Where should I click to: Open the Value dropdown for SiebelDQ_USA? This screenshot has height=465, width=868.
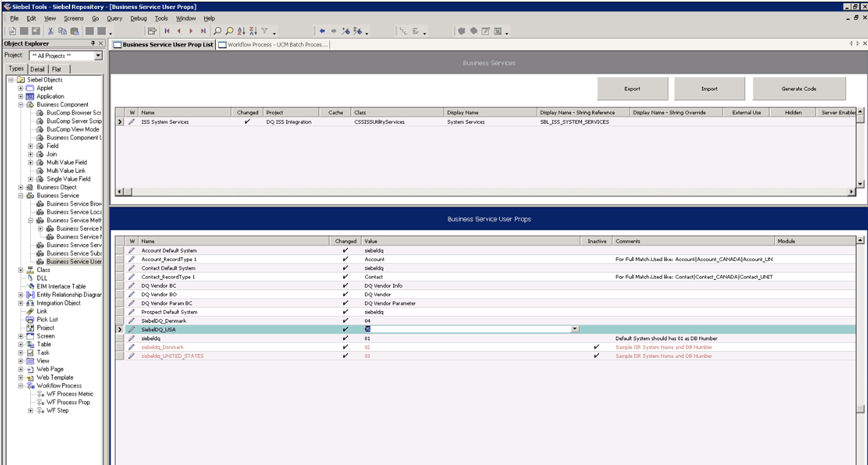click(x=574, y=328)
